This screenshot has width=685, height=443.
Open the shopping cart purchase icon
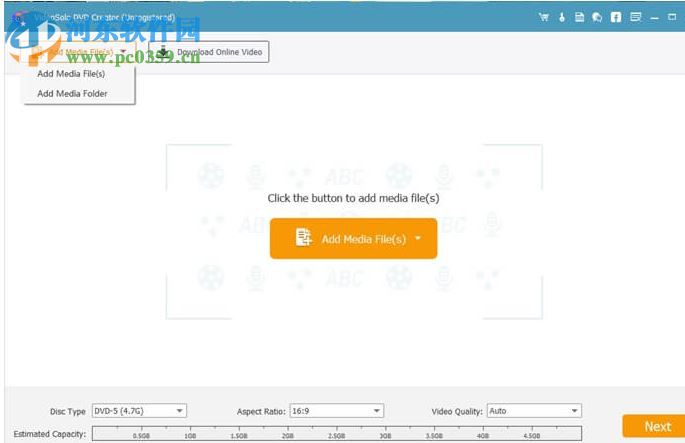[x=544, y=17]
